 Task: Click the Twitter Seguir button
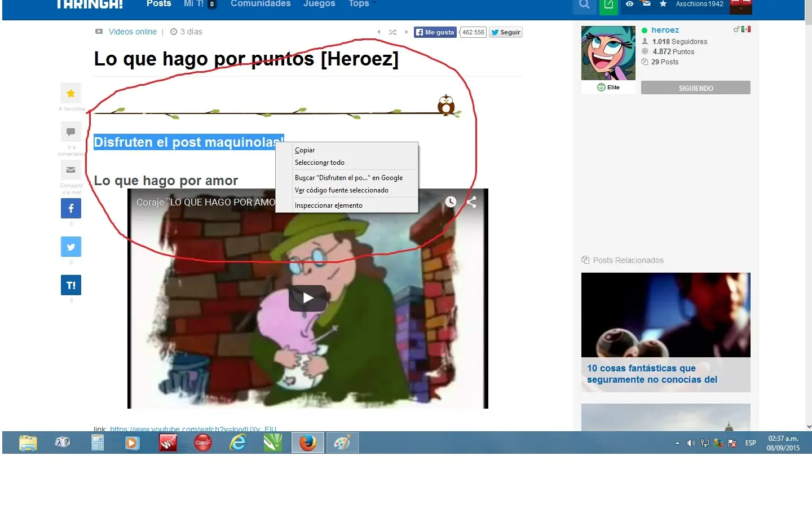506,32
